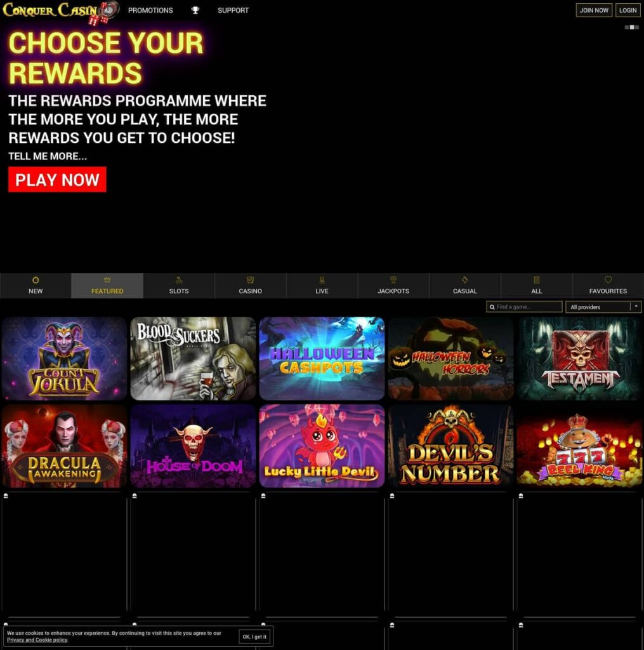Open the All games category
Screen dimensions: 644x650
[537, 286]
